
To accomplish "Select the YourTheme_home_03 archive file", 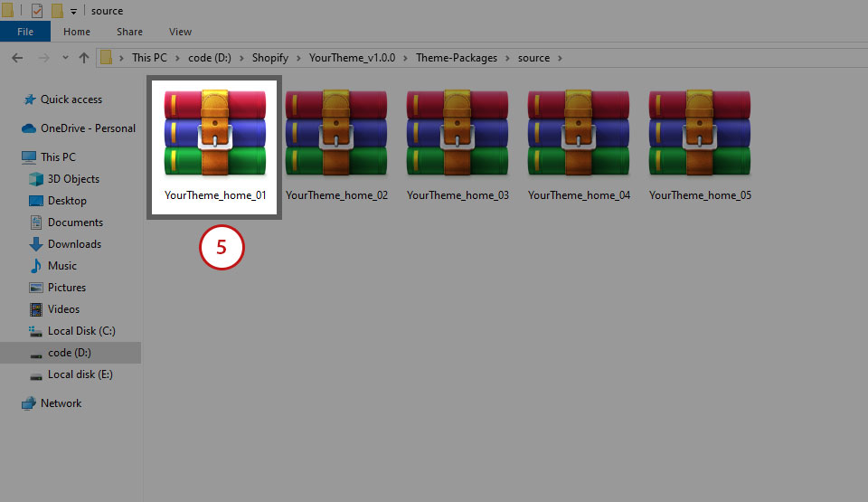I will coord(458,134).
